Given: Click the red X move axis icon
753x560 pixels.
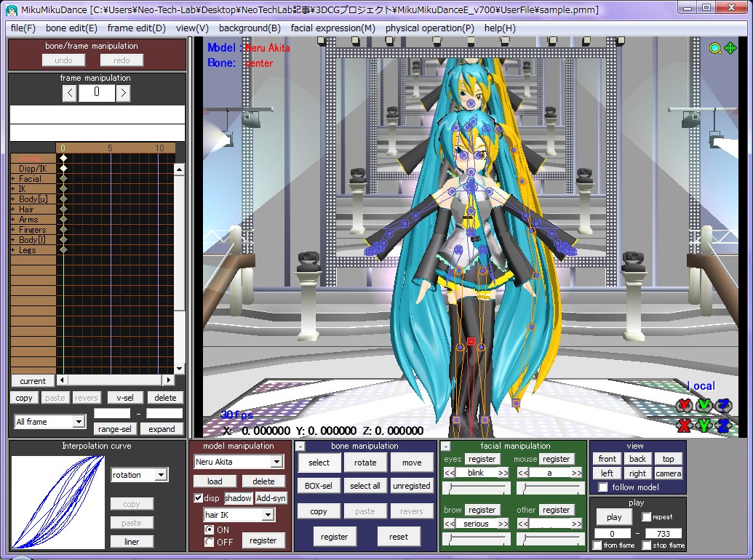Looking at the screenshot, I should click(x=684, y=425).
